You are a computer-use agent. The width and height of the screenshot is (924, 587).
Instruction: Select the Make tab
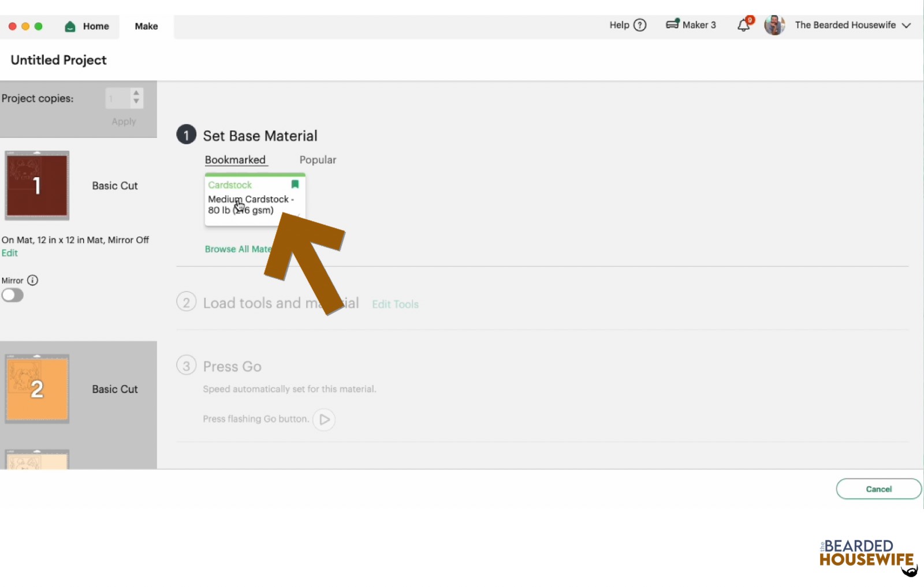click(146, 26)
